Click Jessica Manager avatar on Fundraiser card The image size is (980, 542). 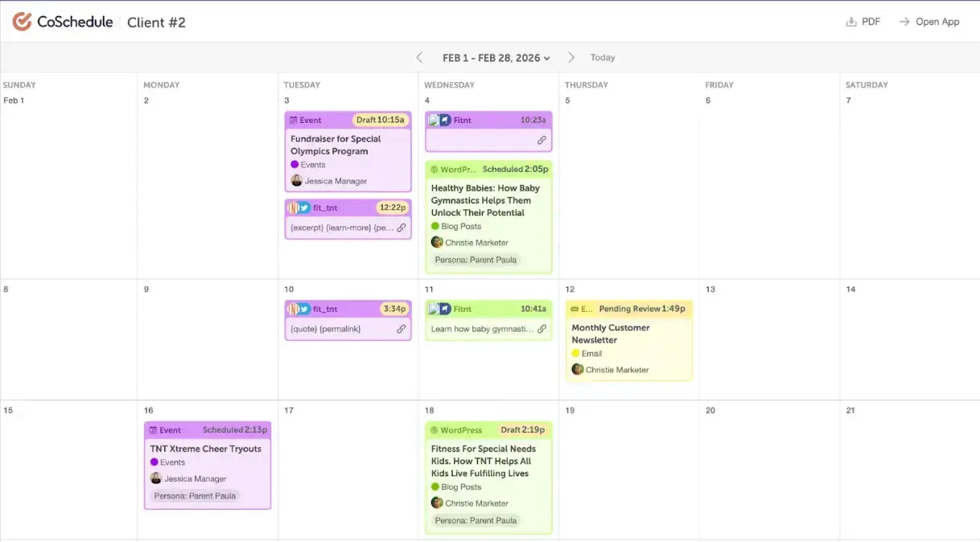click(296, 181)
